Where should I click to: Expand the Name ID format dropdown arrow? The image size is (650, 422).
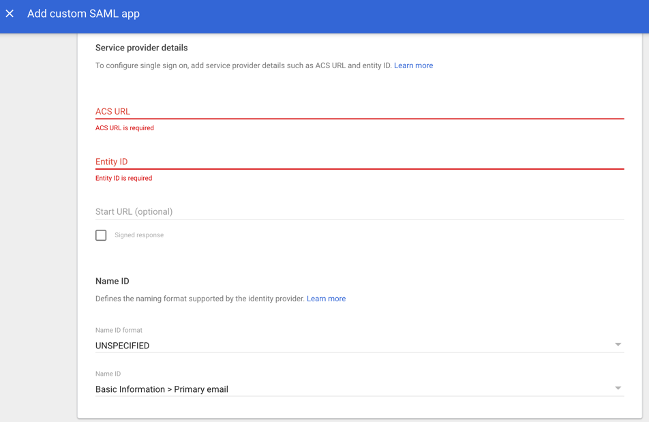[x=618, y=344]
